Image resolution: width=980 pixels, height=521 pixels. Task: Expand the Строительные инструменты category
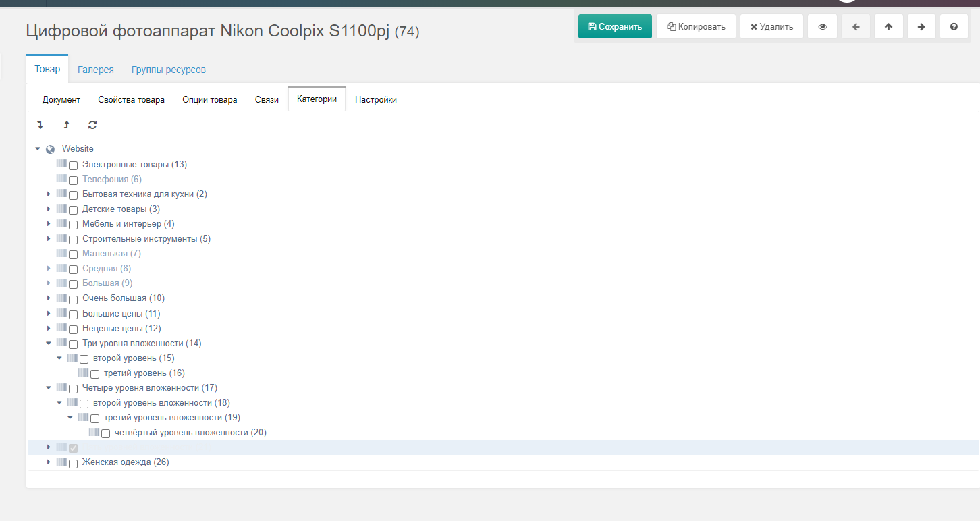coord(49,238)
